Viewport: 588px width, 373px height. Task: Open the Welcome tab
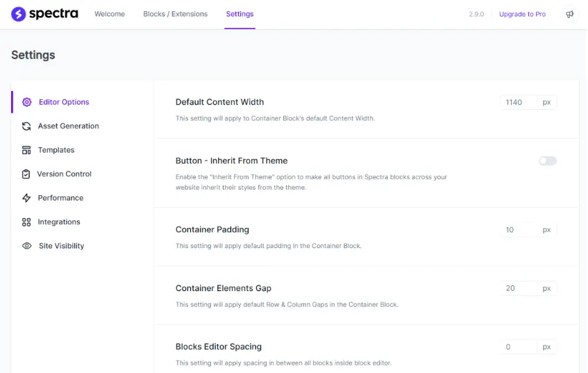click(110, 14)
